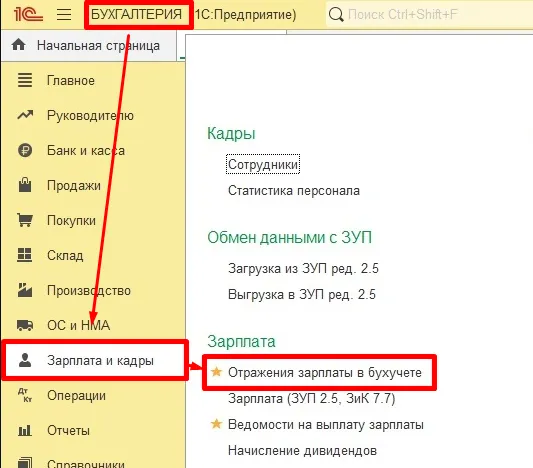Viewport: 533px width, 468px height.
Task: Open Загрузка из ЗУП ред. 2.5
Action: point(303,268)
